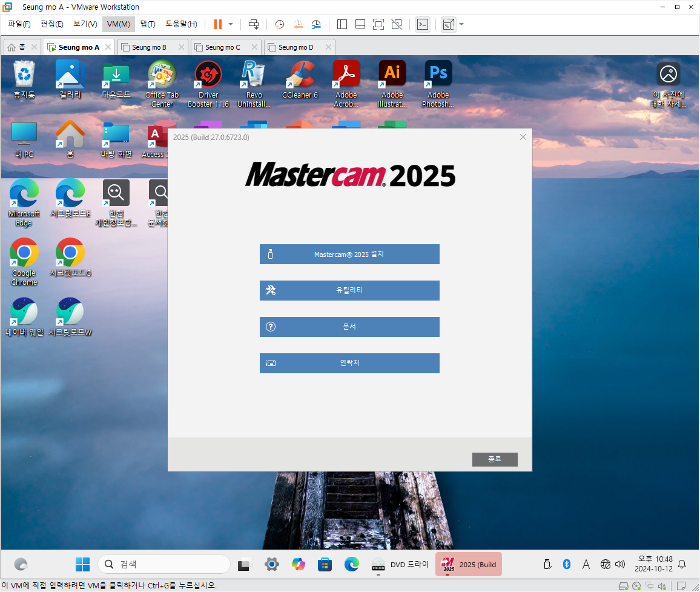Click the Bluetooth tray icon
Viewport: 700px width, 592px height.
567,564
